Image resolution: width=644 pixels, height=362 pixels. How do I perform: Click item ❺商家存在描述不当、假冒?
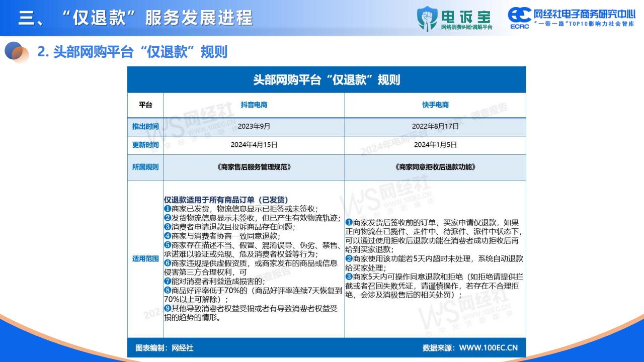253,249
